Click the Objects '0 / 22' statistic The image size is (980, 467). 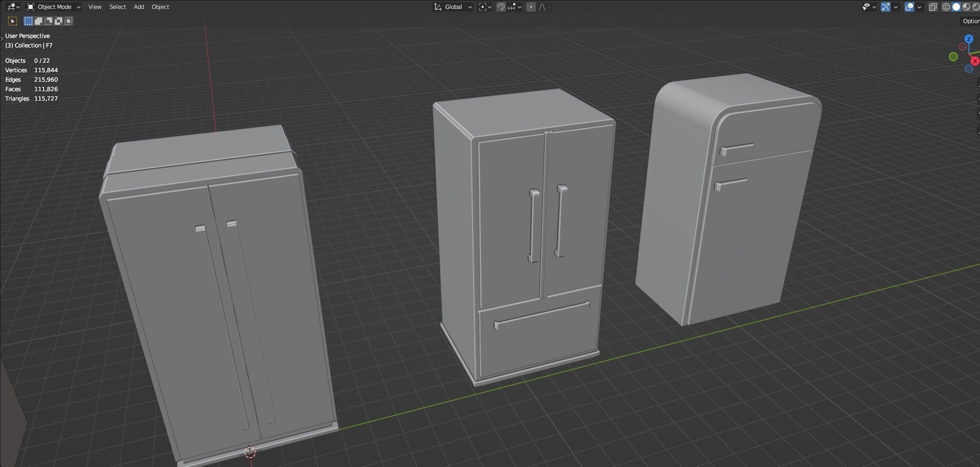42,61
